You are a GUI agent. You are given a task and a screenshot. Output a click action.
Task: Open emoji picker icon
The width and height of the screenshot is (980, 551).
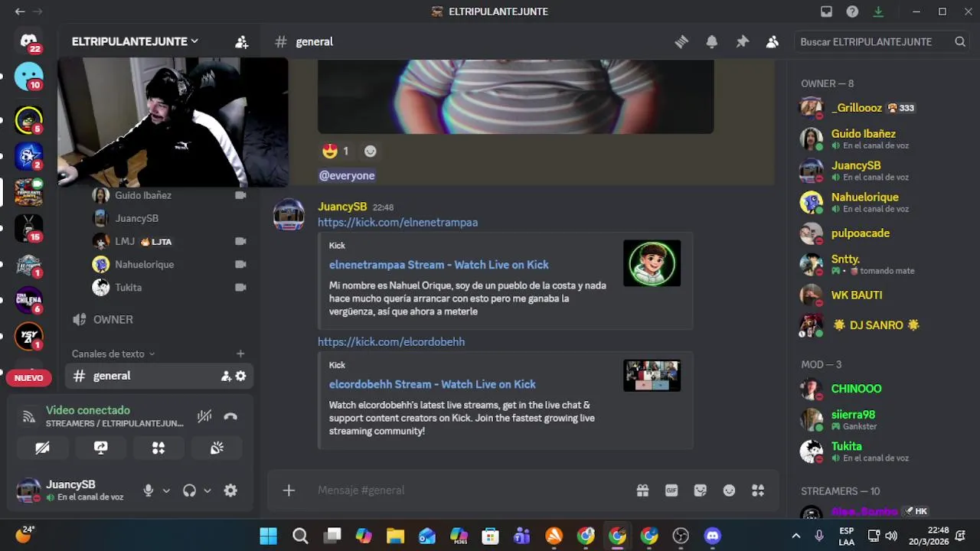pyautogui.click(x=729, y=491)
